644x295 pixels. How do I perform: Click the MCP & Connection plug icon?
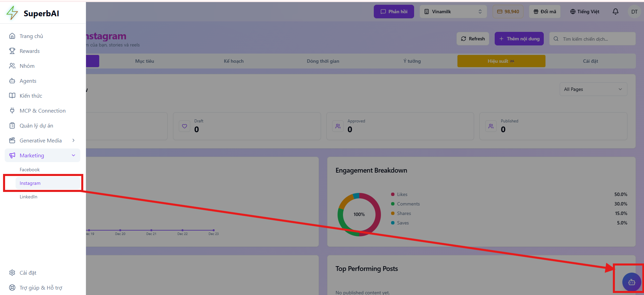pyautogui.click(x=12, y=111)
